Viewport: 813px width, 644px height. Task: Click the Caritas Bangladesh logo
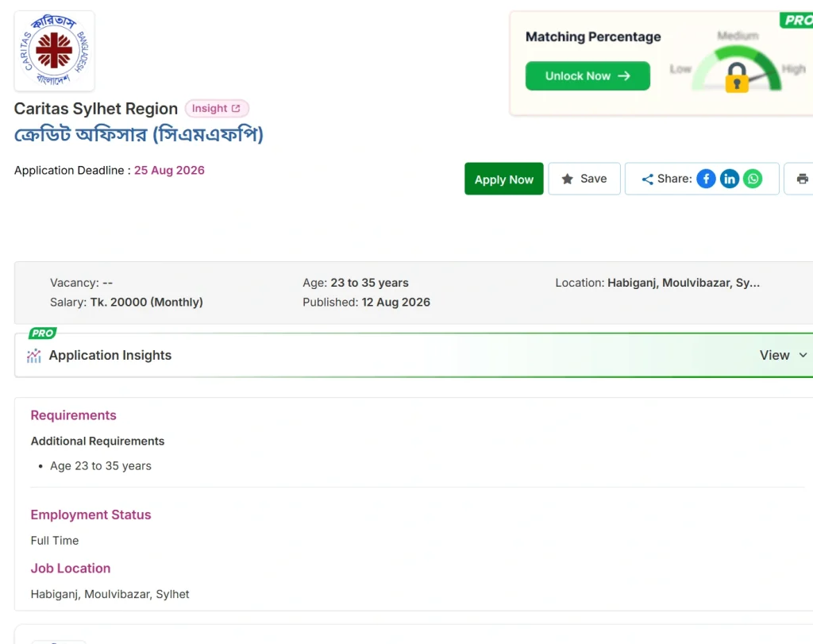pos(54,51)
